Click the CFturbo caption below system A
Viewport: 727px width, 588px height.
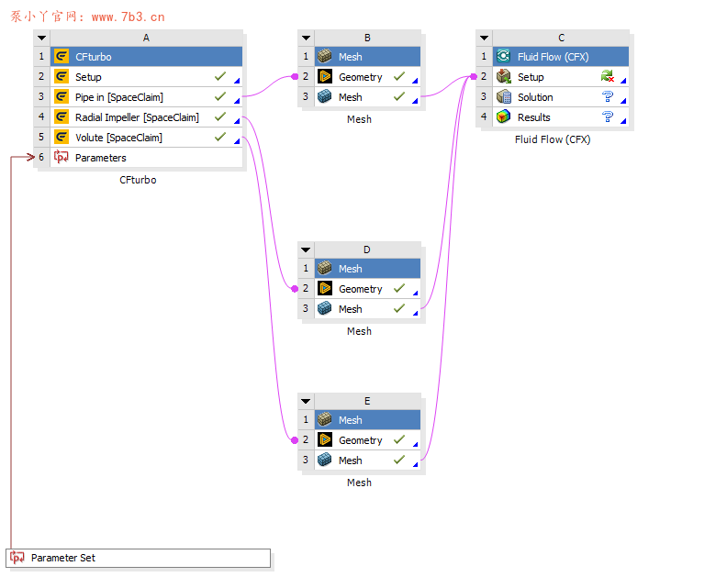[138, 180]
